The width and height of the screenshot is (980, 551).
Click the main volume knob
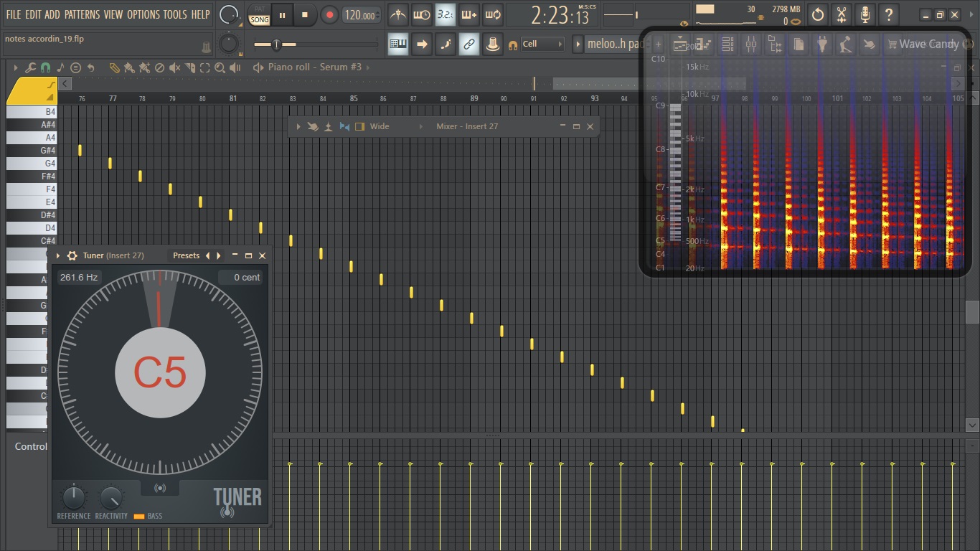(229, 14)
